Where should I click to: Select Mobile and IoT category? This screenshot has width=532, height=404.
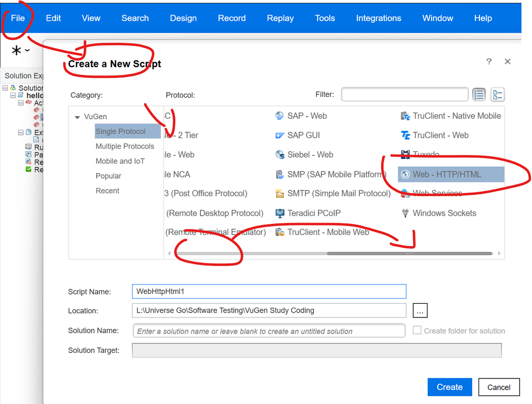point(120,161)
